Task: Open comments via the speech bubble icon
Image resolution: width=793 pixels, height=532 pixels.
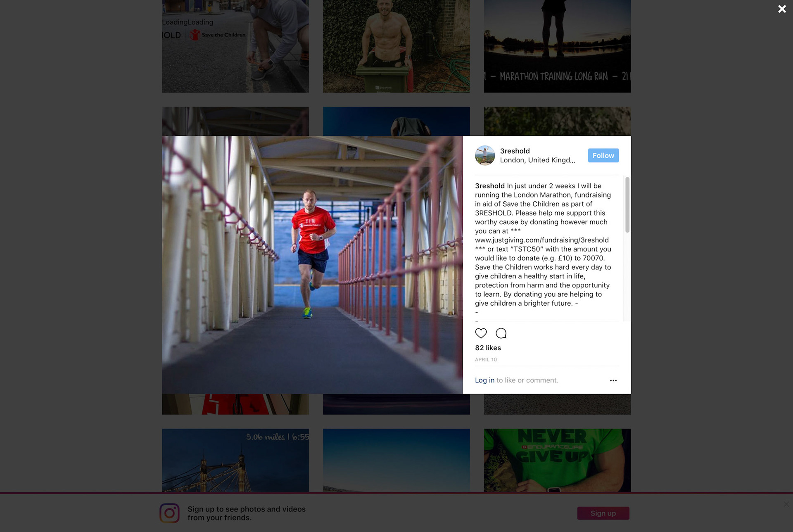Action: (501, 333)
